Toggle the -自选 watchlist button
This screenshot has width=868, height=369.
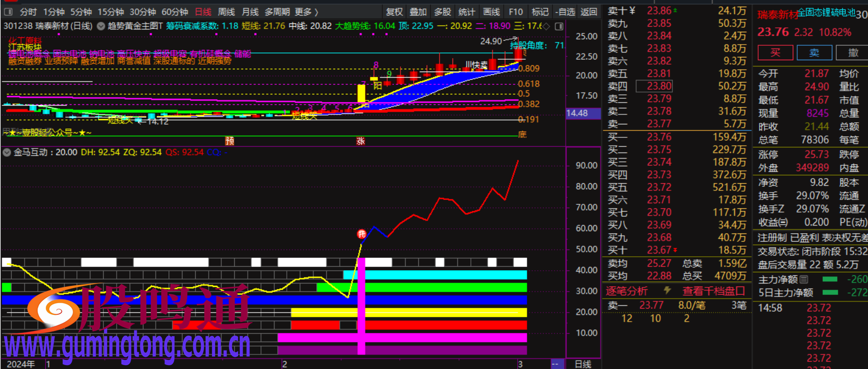tap(565, 12)
